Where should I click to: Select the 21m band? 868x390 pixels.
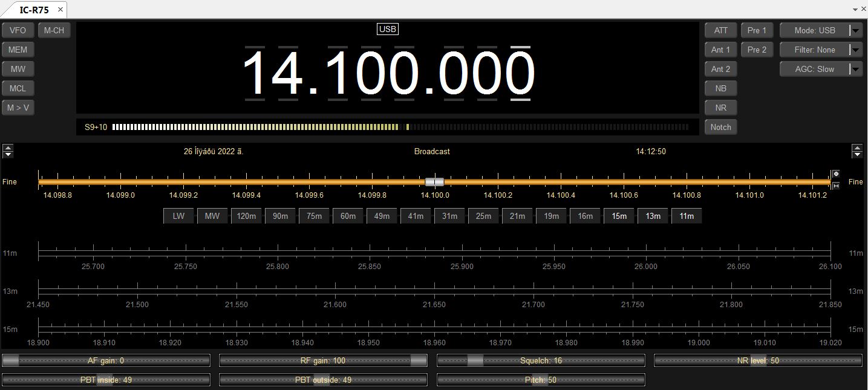517,216
